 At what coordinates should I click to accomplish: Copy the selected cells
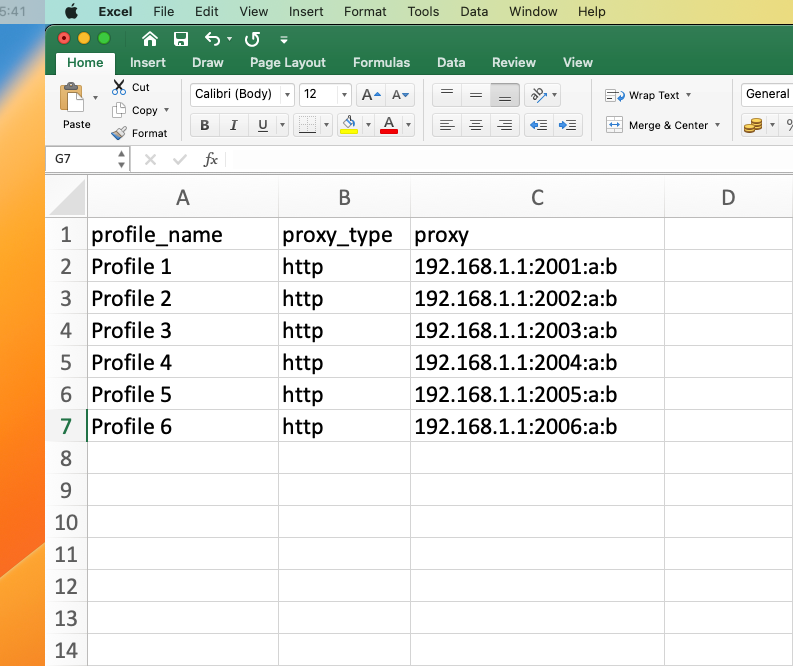(135, 110)
